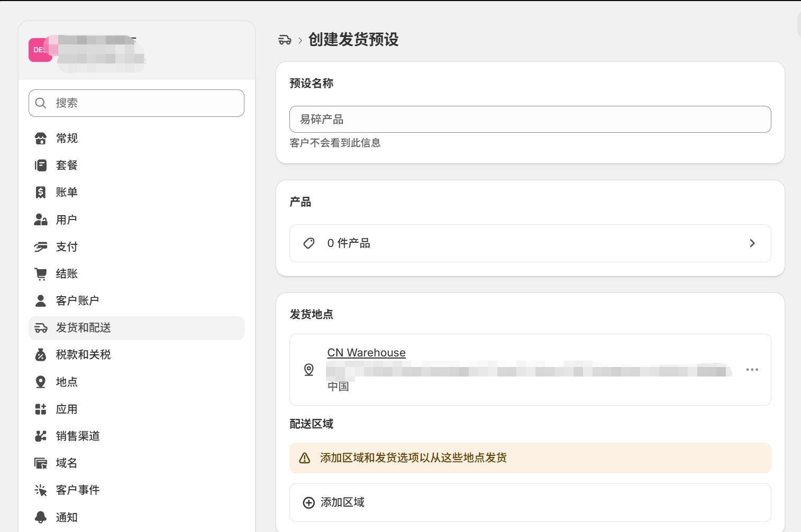Click the 支付 payments icon
Screen dimensions: 801x532
coord(41,247)
